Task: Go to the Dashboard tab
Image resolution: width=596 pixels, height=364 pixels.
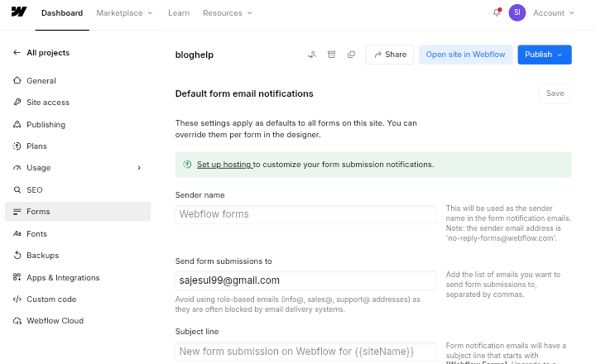Action: pyautogui.click(x=62, y=13)
